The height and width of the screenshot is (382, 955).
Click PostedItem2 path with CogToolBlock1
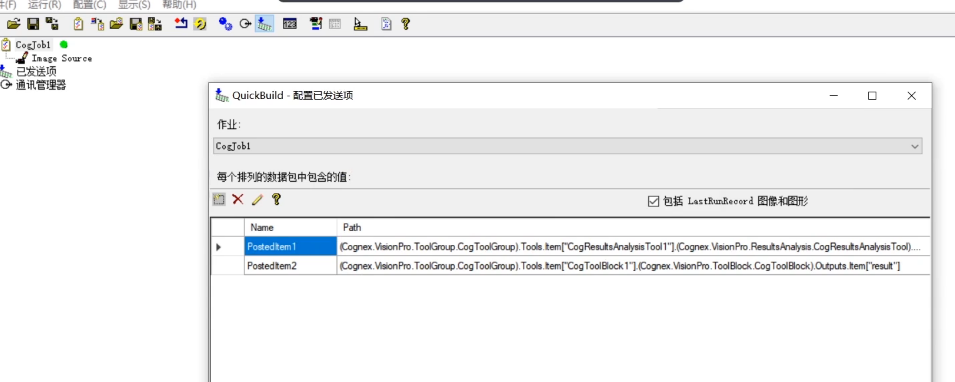[633, 266]
